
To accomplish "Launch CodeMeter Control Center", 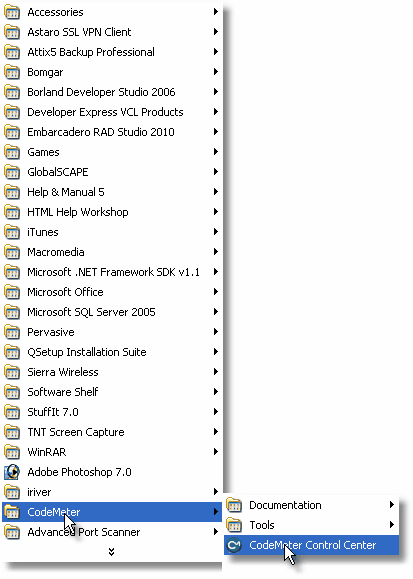I will point(311,545).
